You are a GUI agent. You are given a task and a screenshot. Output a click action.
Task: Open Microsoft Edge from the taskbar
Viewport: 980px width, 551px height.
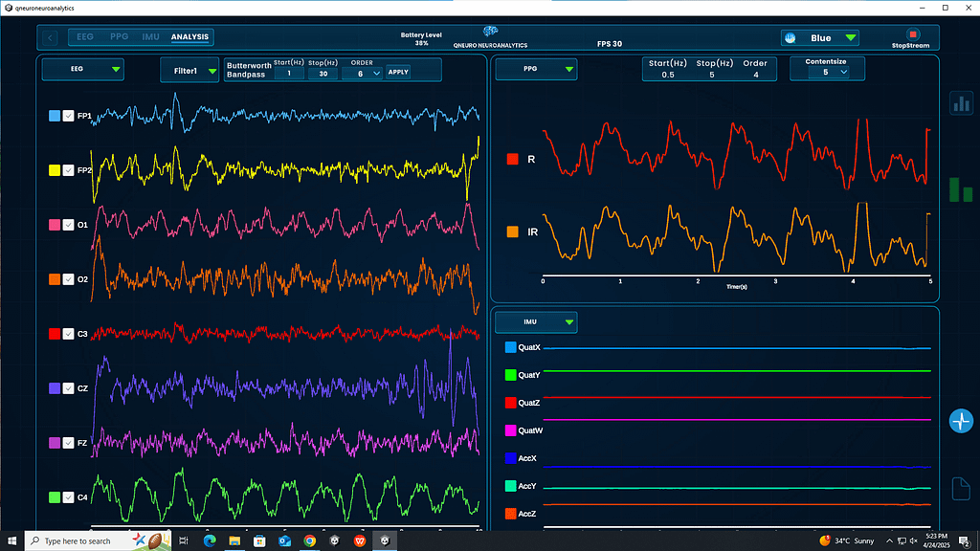click(x=210, y=540)
